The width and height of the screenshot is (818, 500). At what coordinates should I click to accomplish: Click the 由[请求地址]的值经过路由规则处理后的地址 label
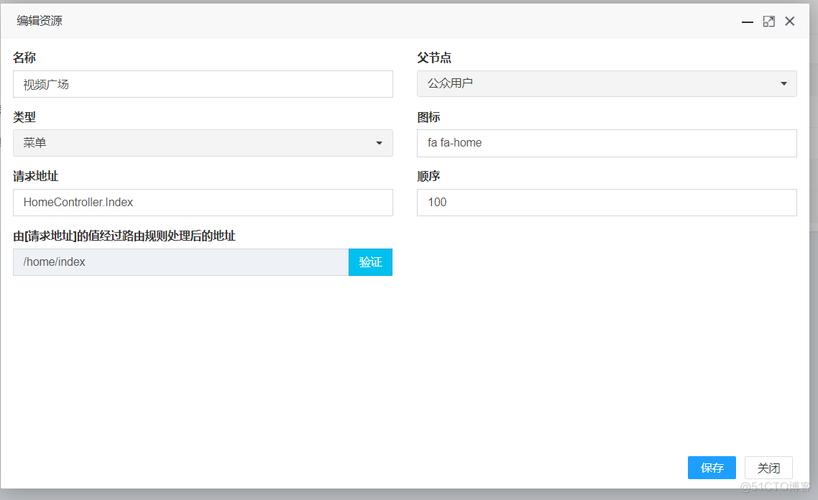click(124, 236)
